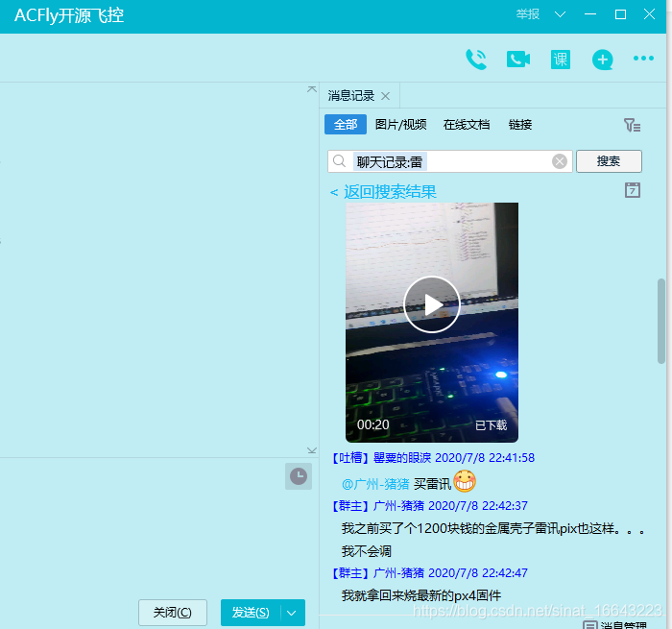Click sender 广州-猪猪 at 22:42:37
This screenshot has width=672, height=629.
pos(398,506)
